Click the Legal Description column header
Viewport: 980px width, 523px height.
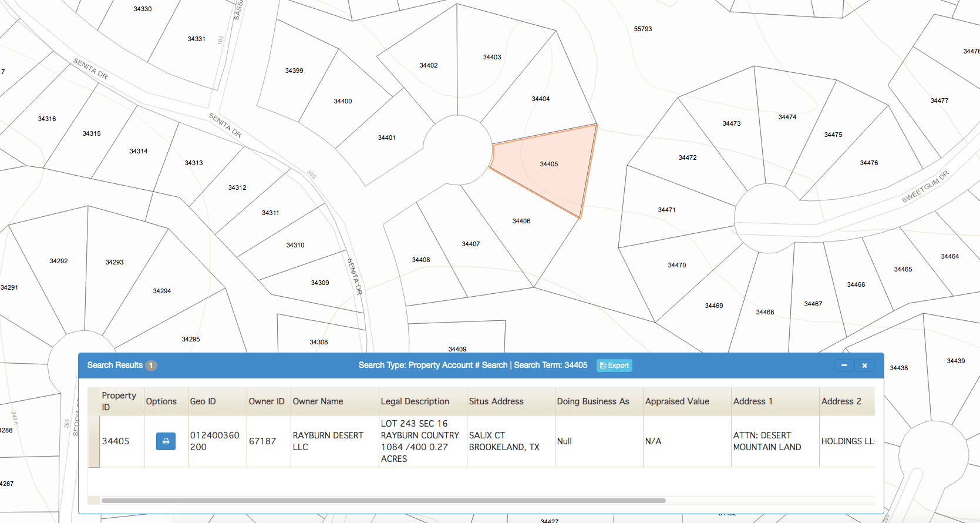(423, 401)
